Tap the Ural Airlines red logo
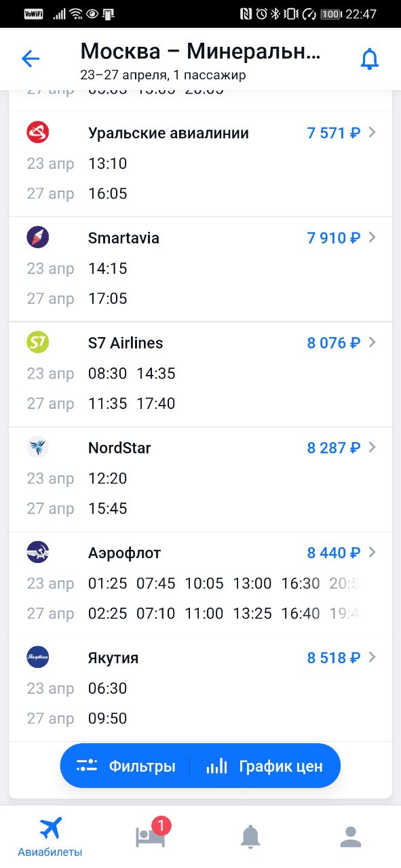 click(38, 132)
